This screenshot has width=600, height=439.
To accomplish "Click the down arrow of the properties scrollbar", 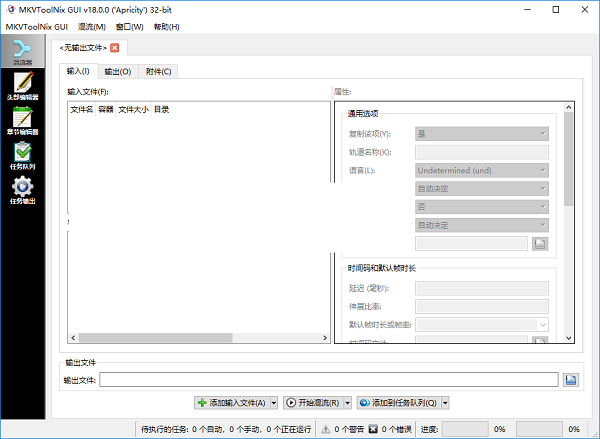I will (x=569, y=338).
